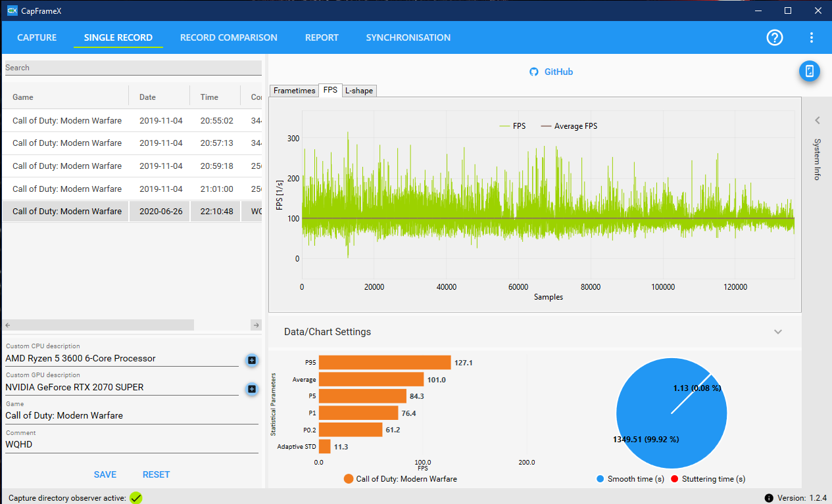
Task: Select the 2020-06-26 record row
Action: (x=132, y=212)
